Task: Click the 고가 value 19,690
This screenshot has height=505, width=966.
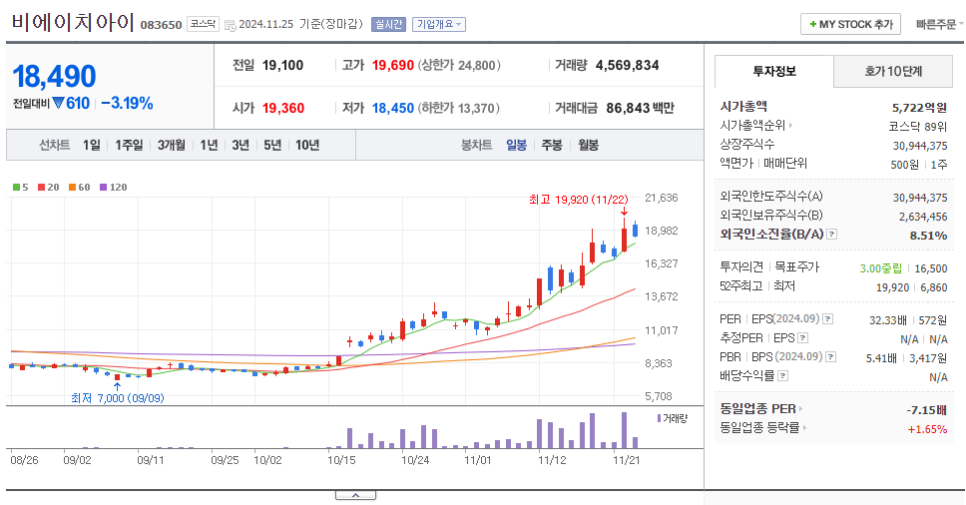Action: pyautogui.click(x=393, y=65)
